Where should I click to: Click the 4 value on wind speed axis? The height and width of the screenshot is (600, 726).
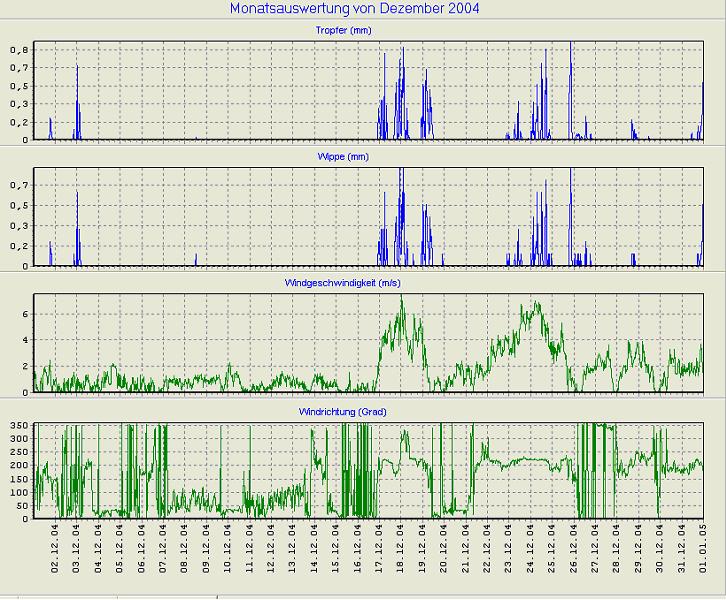[x=24, y=340]
